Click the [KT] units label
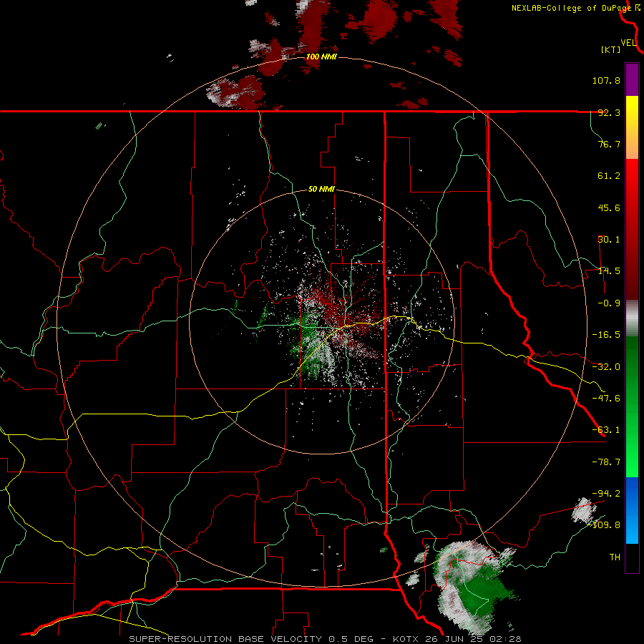This screenshot has width=644, height=644. coord(611,49)
